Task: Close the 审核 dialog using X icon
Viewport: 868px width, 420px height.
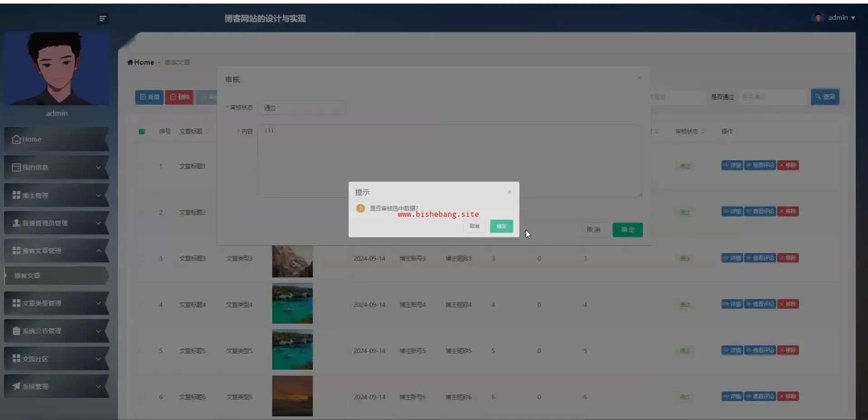Action: 639,78
